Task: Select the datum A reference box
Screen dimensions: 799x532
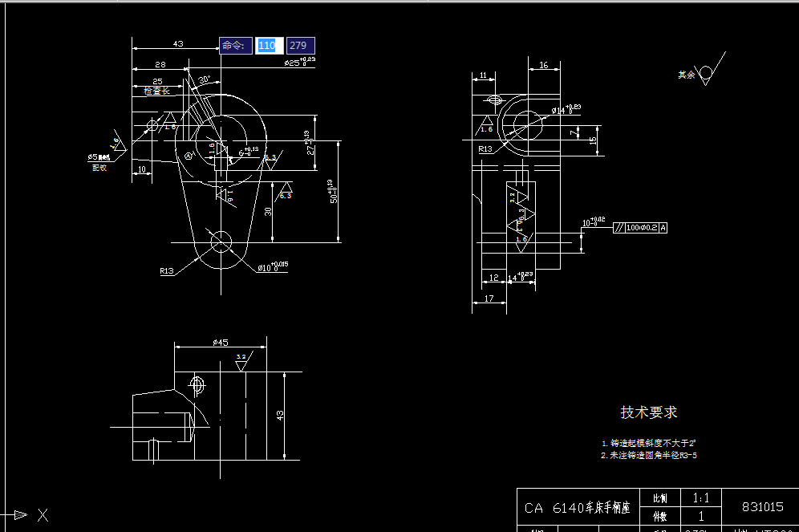Action: click(663, 227)
